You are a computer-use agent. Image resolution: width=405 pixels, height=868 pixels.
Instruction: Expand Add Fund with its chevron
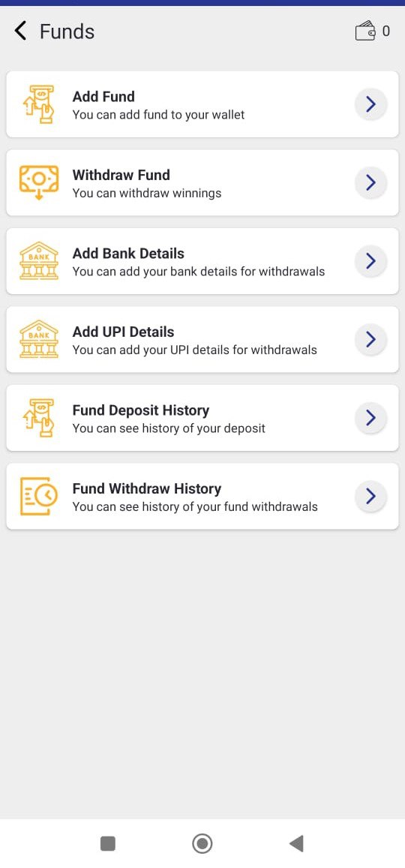370,104
